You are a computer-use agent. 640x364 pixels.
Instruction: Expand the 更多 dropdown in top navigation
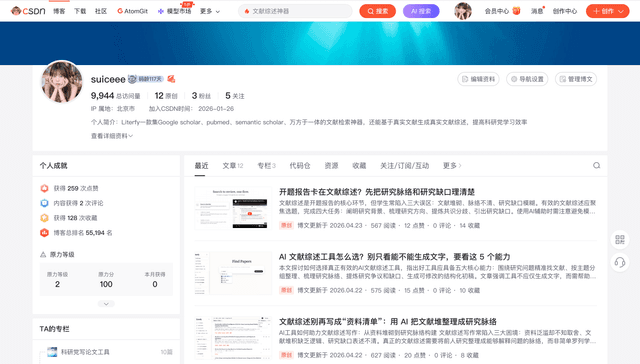click(210, 11)
